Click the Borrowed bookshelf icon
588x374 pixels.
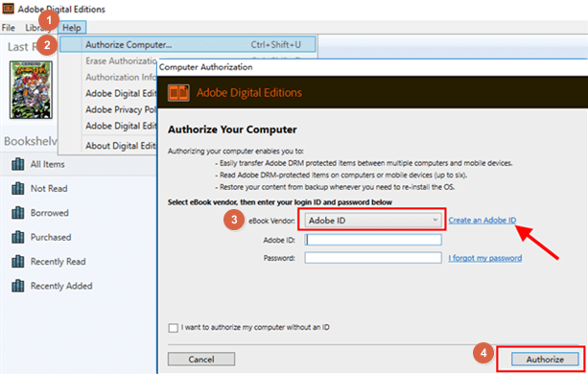[17, 213]
